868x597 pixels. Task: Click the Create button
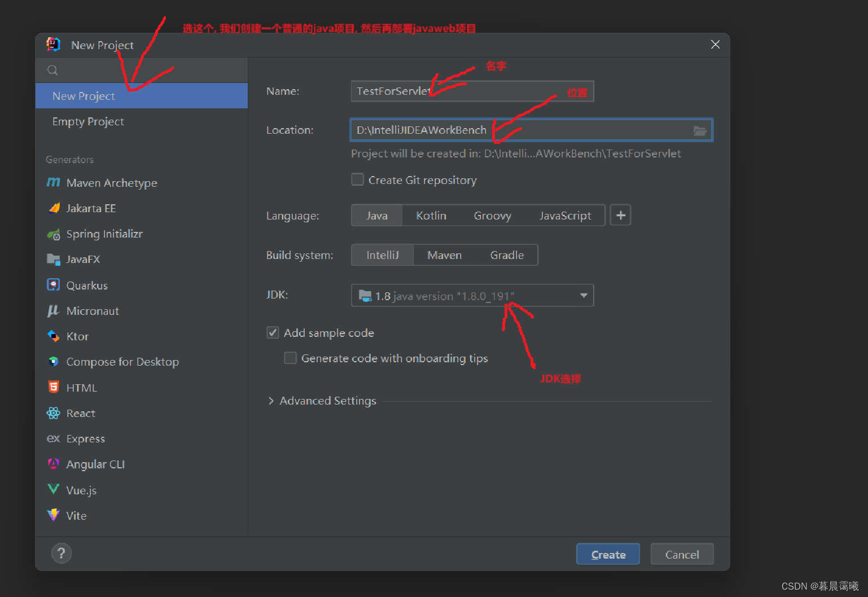point(608,554)
